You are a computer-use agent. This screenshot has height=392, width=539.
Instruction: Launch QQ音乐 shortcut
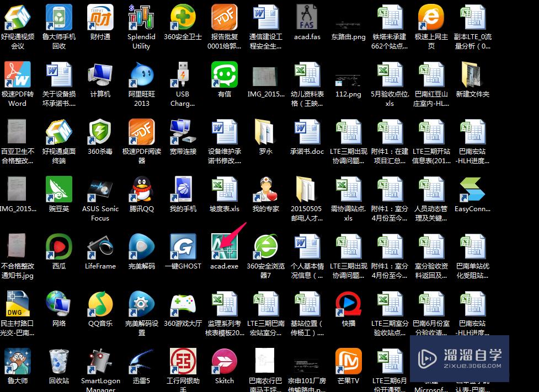(100, 304)
